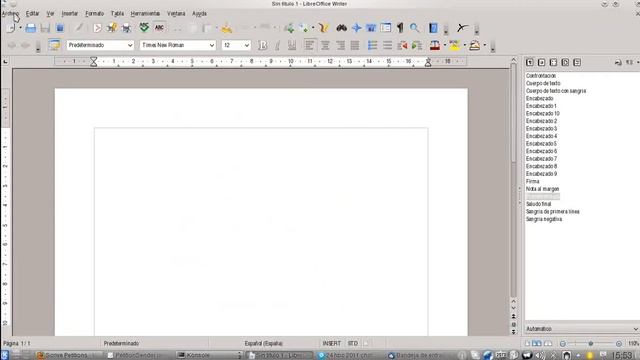Open the Editar menu
Image resolution: width=640 pixels, height=360 pixels.
32,13
